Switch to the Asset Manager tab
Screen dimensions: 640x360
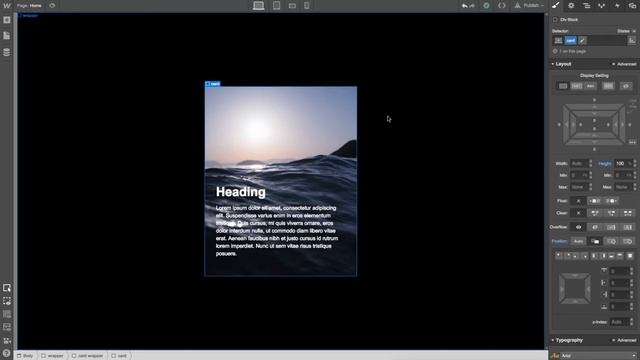[x=632, y=6]
